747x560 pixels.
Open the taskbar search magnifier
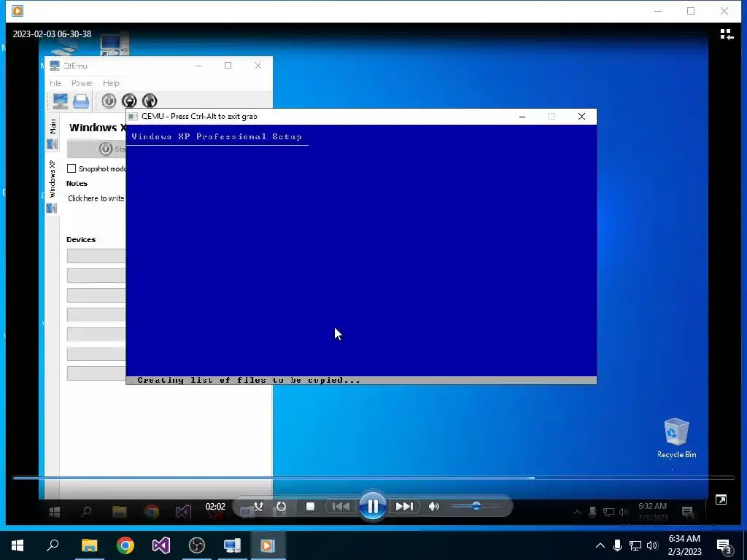pyautogui.click(x=53, y=545)
